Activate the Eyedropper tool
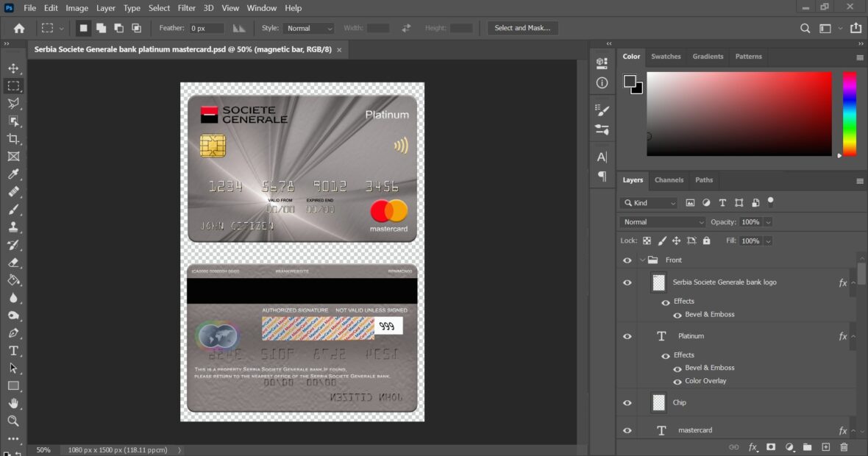This screenshot has width=868, height=456. tap(13, 174)
